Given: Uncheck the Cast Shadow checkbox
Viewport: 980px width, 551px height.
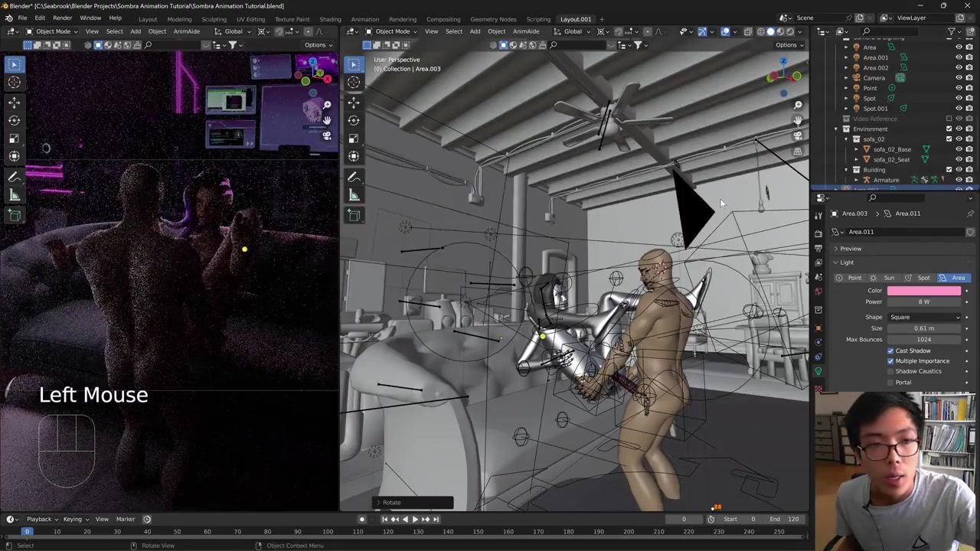Looking at the screenshot, I should (890, 350).
